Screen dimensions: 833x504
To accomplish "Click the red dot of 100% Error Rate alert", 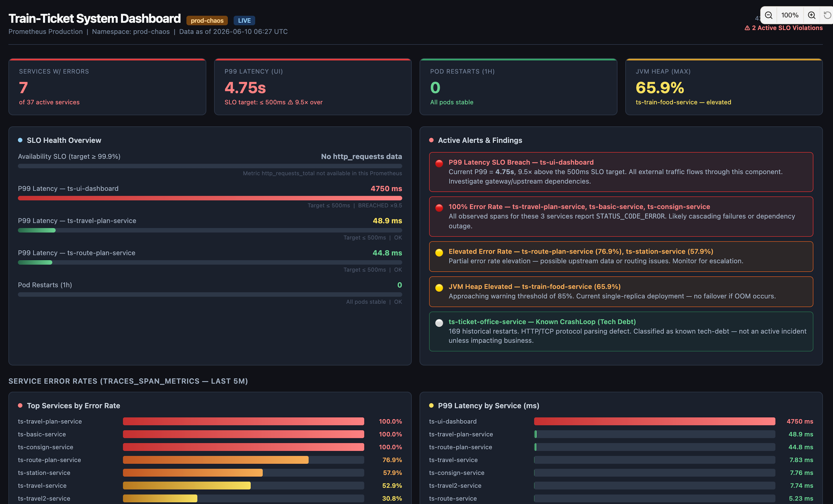I will point(439,208).
